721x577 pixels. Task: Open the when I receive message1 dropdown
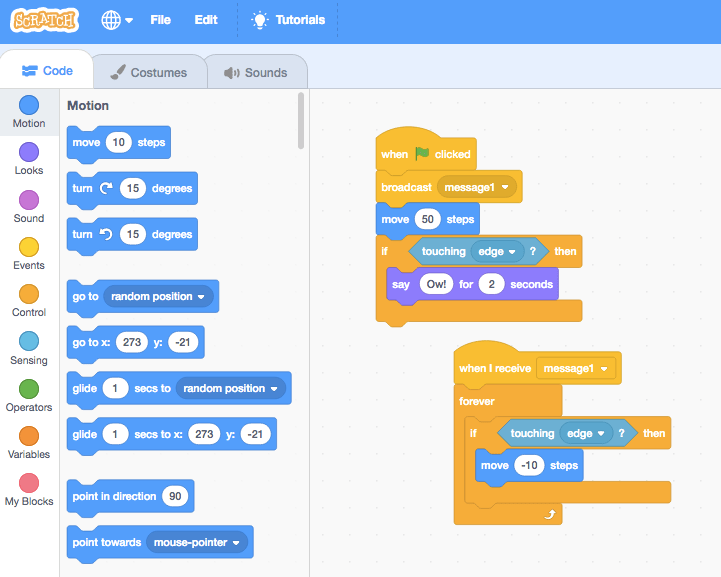click(575, 368)
